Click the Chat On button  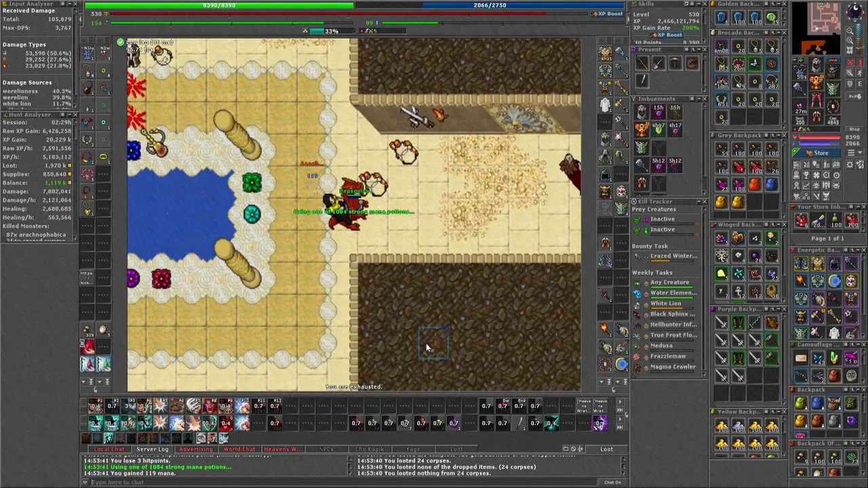tap(612, 483)
